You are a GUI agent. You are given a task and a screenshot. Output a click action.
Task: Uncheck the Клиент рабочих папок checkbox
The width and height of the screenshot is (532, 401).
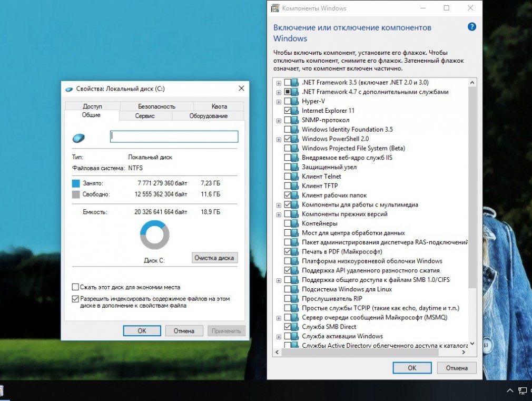[288, 195]
